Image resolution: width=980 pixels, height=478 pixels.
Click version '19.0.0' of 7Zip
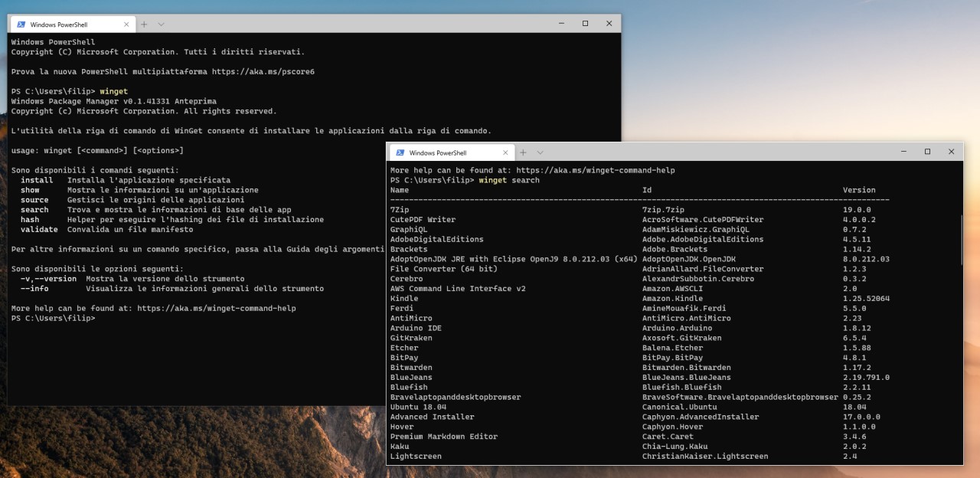pyautogui.click(x=857, y=210)
